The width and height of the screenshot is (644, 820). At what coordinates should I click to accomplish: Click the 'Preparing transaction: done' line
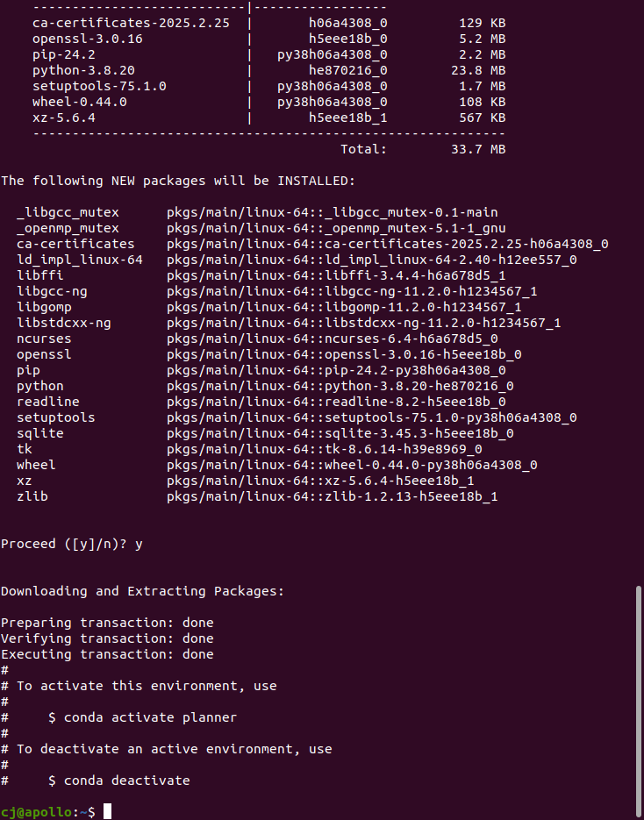107,623
